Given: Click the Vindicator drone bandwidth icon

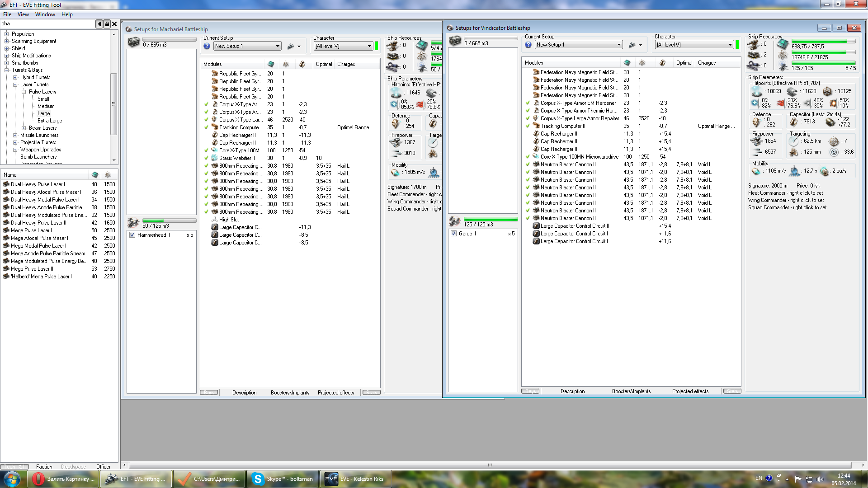Looking at the screenshot, I should tap(783, 66).
